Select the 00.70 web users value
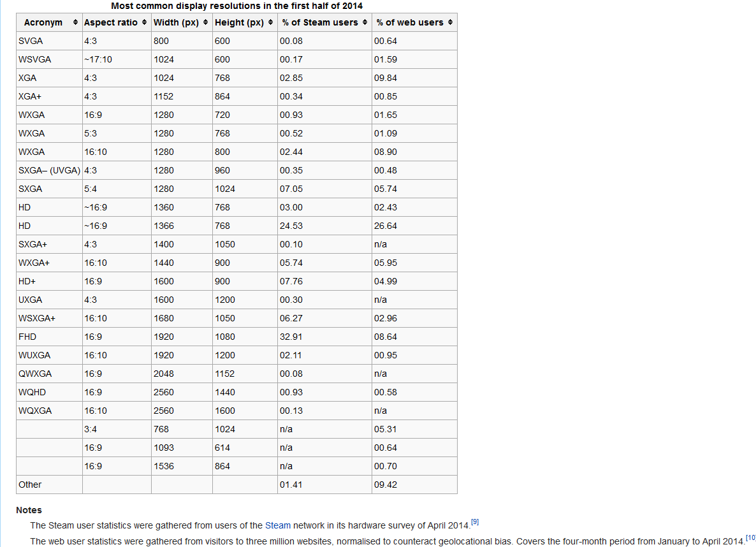This screenshot has height=547, width=756. pos(414,466)
